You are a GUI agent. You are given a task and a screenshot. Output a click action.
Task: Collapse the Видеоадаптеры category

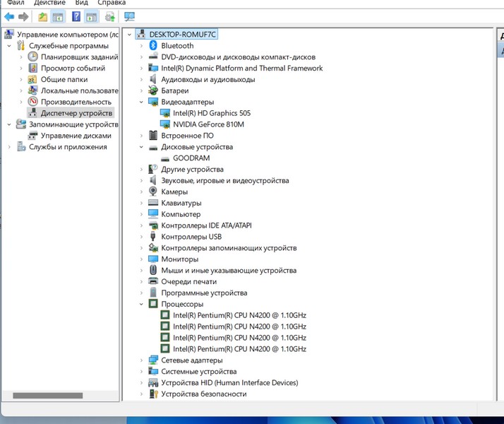[x=142, y=102]
